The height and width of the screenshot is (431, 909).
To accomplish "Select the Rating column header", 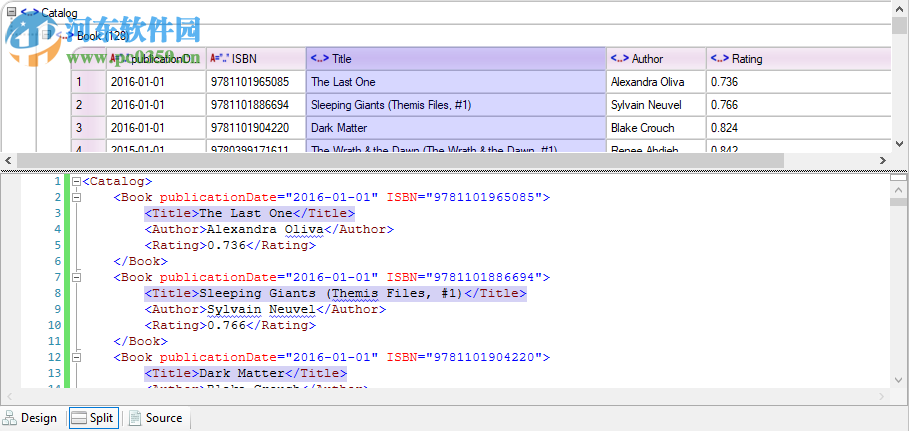I will pyautogui.click(x=798, y=59).
